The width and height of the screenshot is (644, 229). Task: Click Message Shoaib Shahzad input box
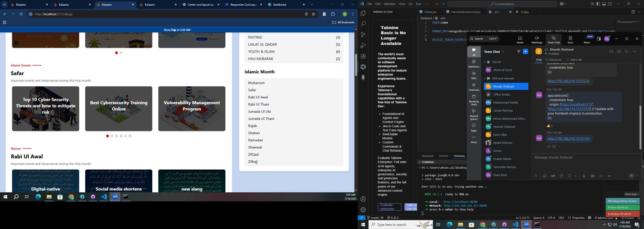(586, 157)
